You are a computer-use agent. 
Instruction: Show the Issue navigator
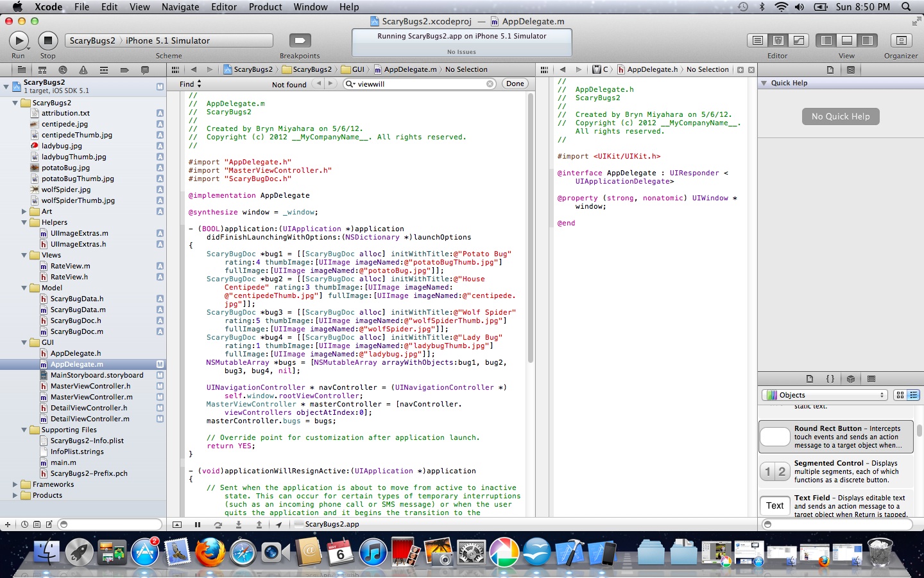(83, 69)
